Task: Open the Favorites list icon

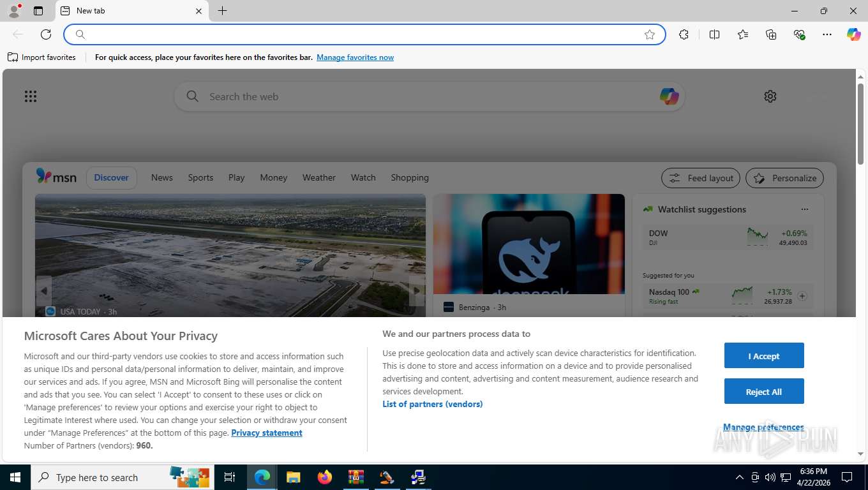Action: tap(743, 34)
